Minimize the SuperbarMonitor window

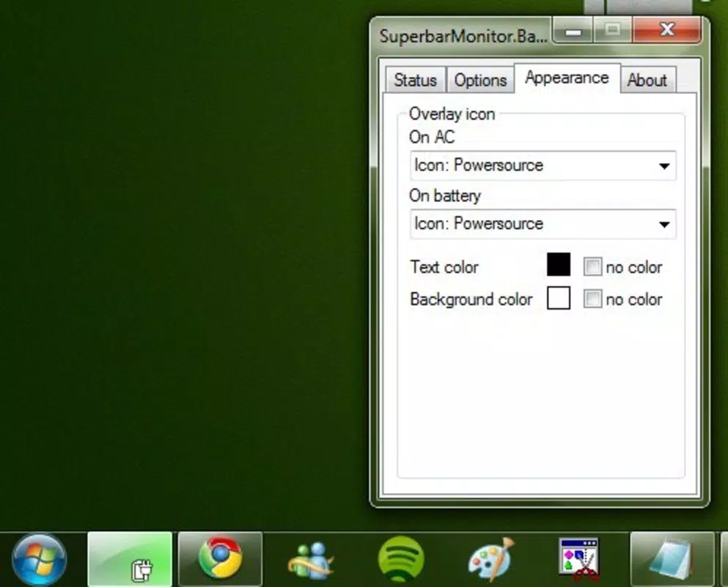[573, 31]
